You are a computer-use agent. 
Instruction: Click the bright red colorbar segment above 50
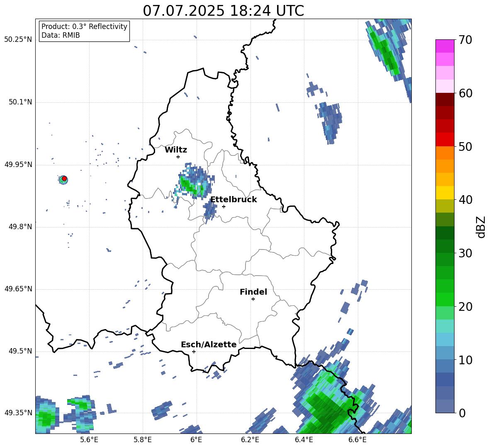click(445, 140)
